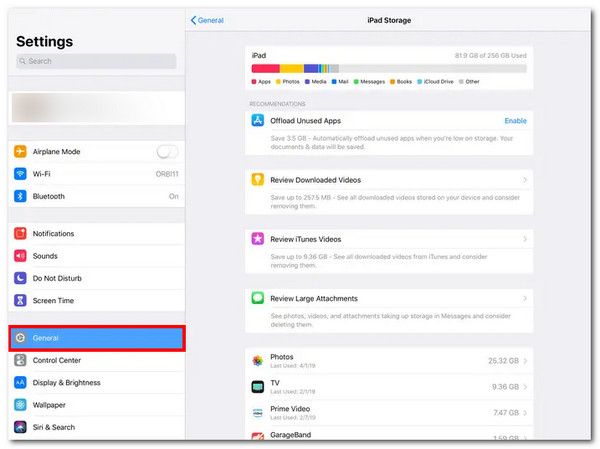
Task: Click the "81.9 GB of 256 GB Used" text
Action: click(x=490, y=56)
